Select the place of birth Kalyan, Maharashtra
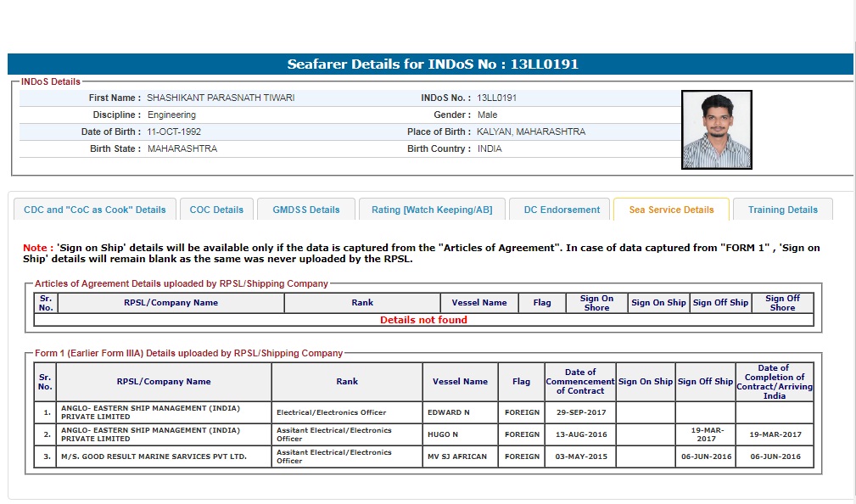Viewport: 856px width, 504px height. coord(530,132)
